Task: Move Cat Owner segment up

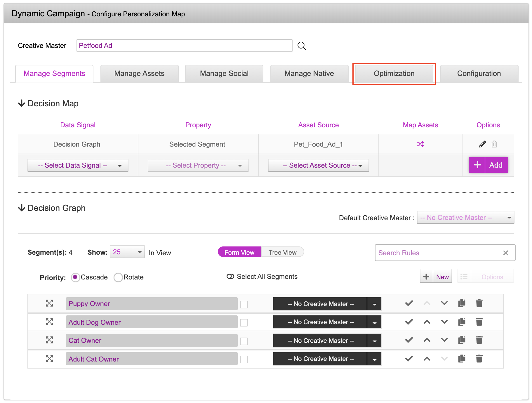Action: 427,340
